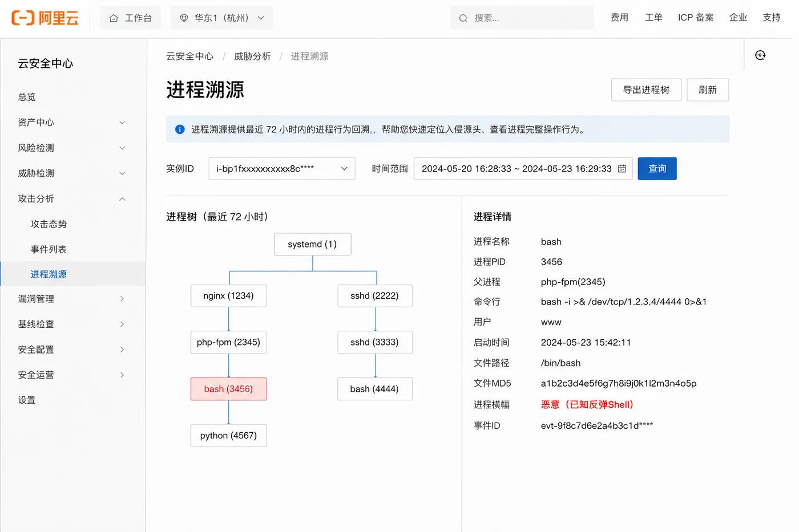Go to 威胁分析 breadcrumb
The image size is (799, 532).
click(x=252, y=56)
